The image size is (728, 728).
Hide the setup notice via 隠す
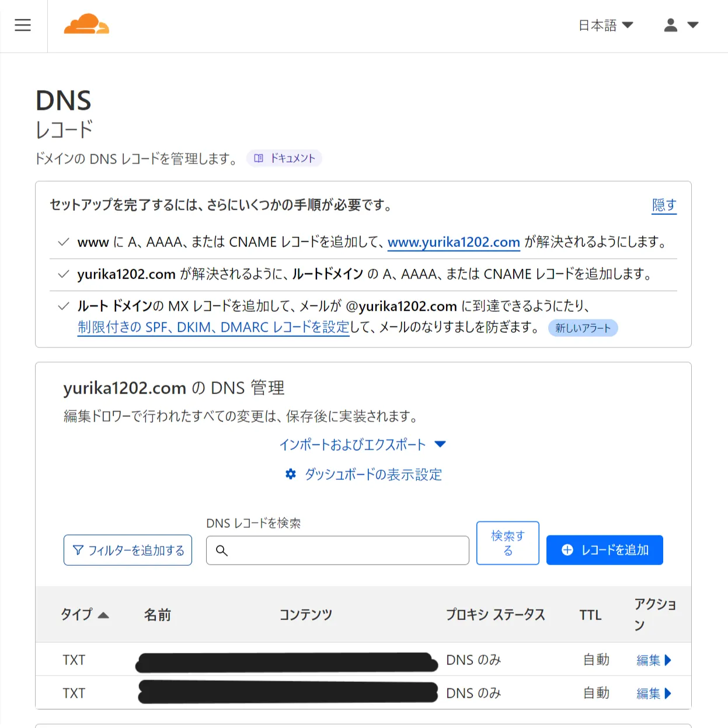[x=664, y=205]
